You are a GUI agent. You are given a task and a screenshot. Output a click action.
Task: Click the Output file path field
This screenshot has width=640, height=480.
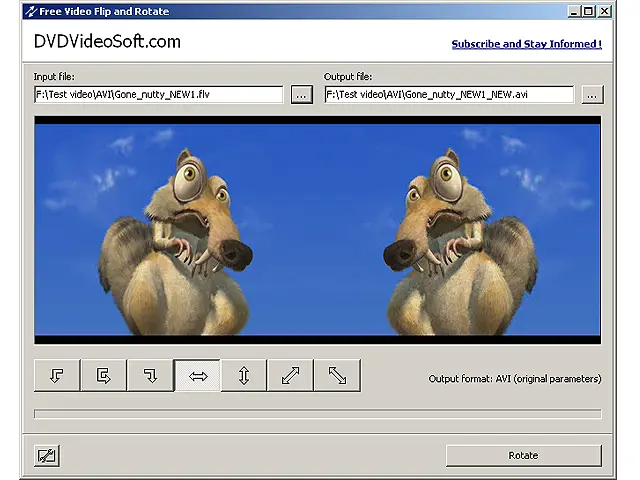pyautogui.click(x=449, y=94)
